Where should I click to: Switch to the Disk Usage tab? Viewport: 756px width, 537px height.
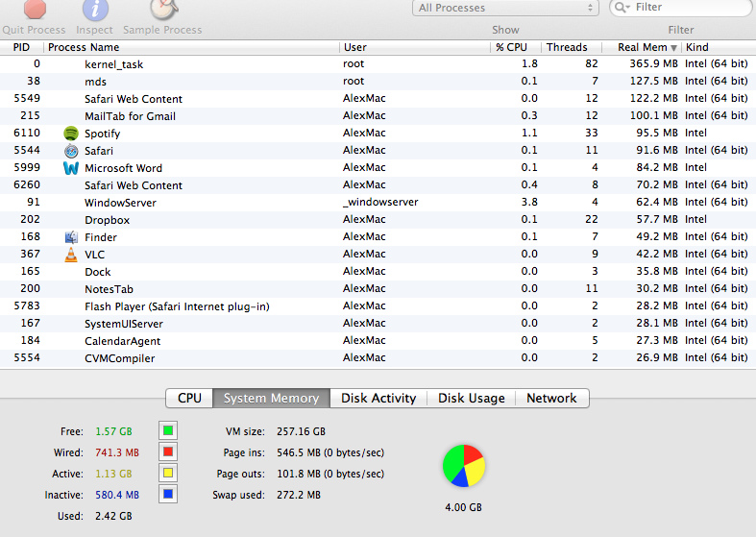pos(472,398)
